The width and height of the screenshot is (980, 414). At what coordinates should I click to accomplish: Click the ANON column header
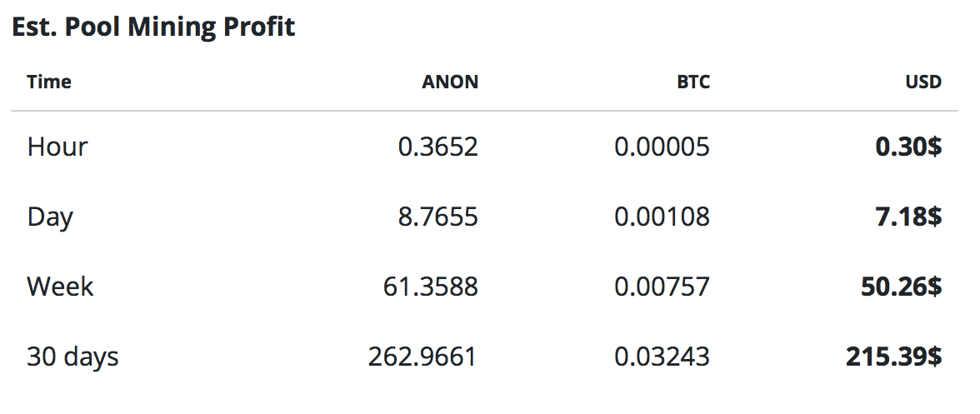[450, 82]
